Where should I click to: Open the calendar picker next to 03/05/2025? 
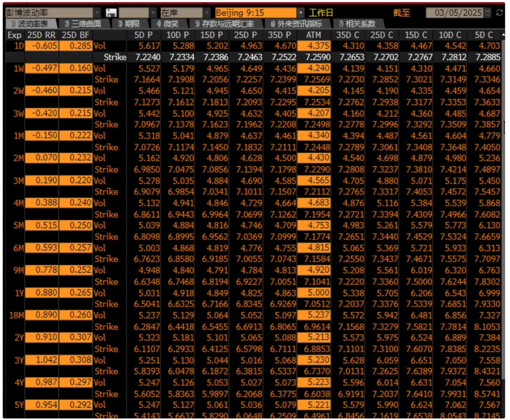point(488,13)
